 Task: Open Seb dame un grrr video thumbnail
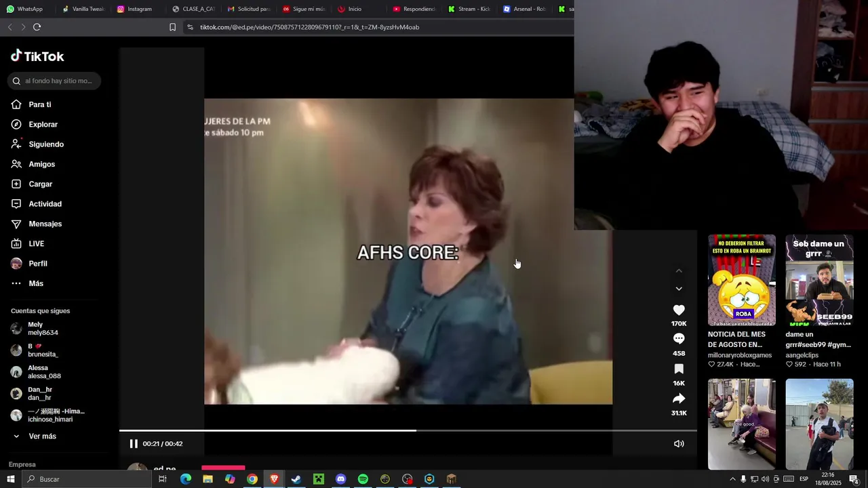click(x=819, y=280)
